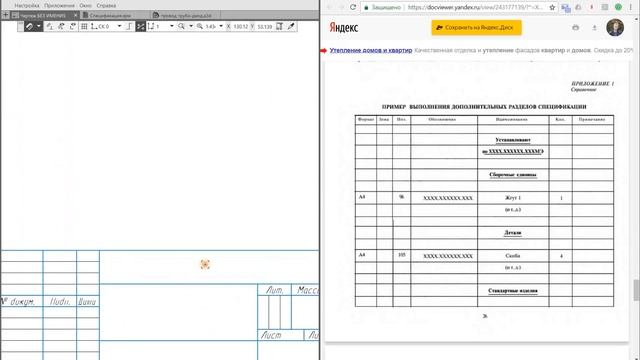Screen dimensions: 640x360
Task: Open the Окно menu in KOMPAS
Action: tap(85, 6)
